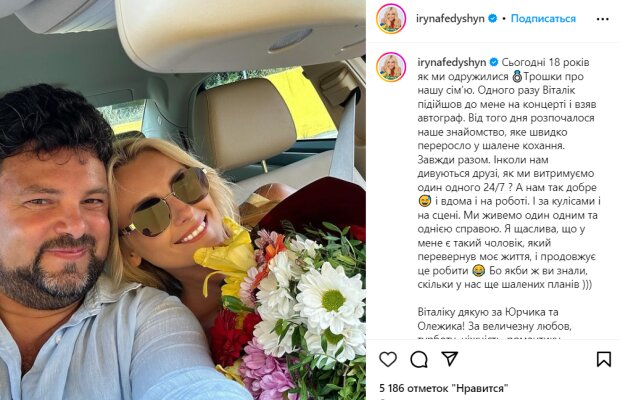
Task: Save the post with the bookmark icon
Action: [603, 359]
